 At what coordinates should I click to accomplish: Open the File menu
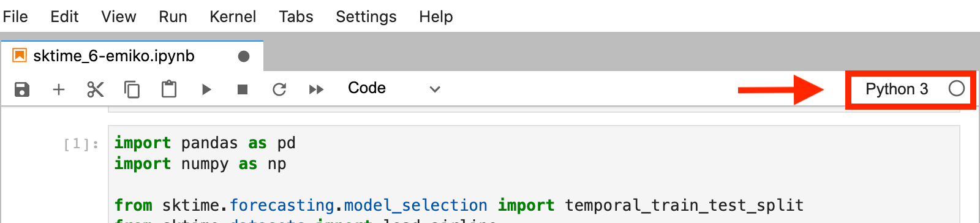point(15,17)
